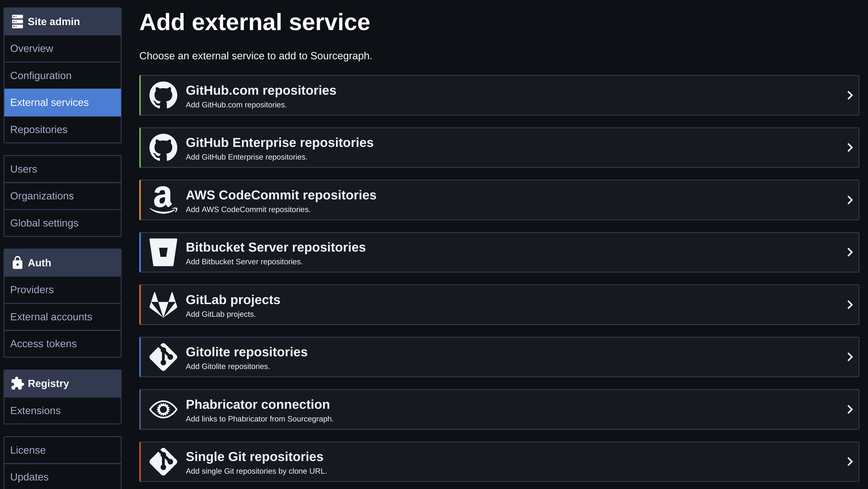The height and width of the screenshot is (489, 868).
Task: Click the AWS CodeCommit Amazon logo
Action: tap(163, 200)
